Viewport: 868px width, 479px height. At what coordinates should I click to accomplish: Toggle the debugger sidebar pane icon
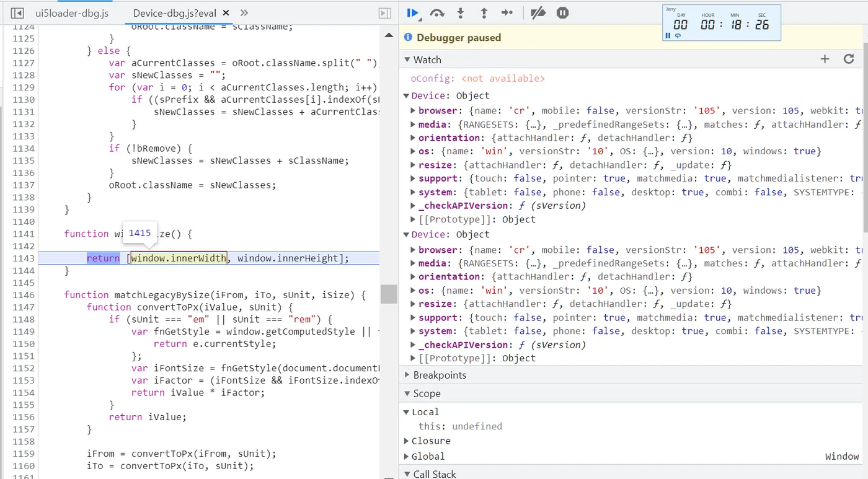(385, 13)
